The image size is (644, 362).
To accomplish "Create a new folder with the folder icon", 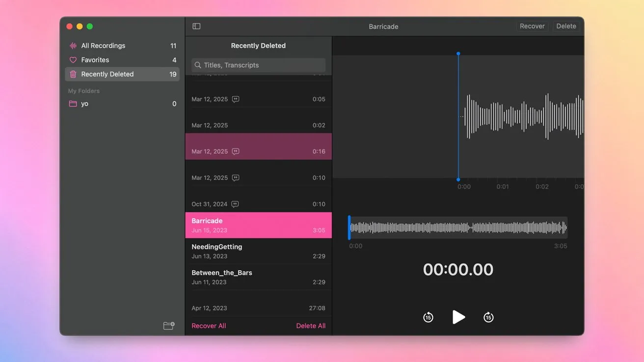I will tap(168, 325).
